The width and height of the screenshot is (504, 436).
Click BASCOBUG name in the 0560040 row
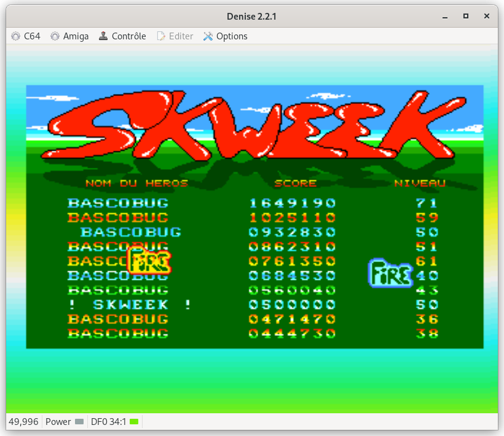click(118, 290)
